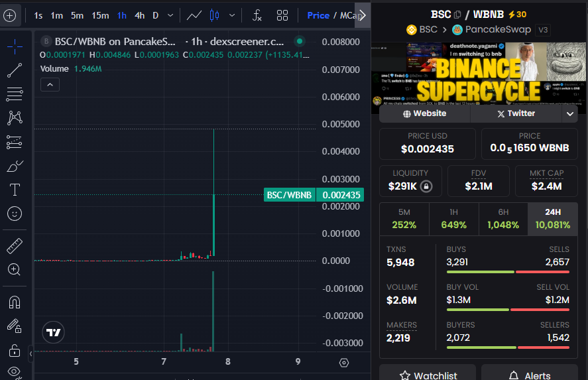The height and width of the screenshot is (380, 588).
Task: Collapse the indicator legend chevron
Action: [50, 85]
